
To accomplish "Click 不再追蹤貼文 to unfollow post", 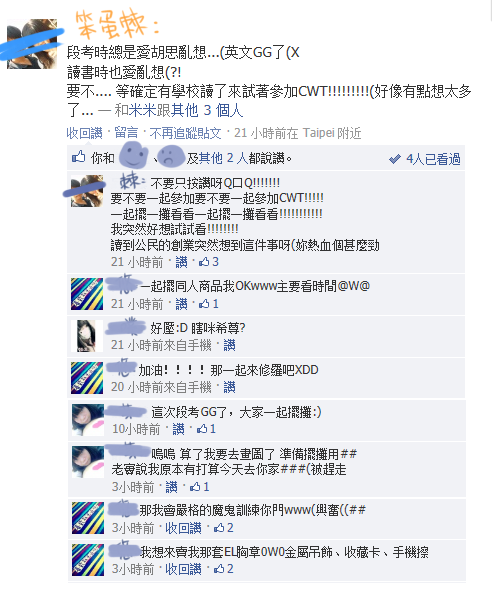I will [x=186, y=133].
